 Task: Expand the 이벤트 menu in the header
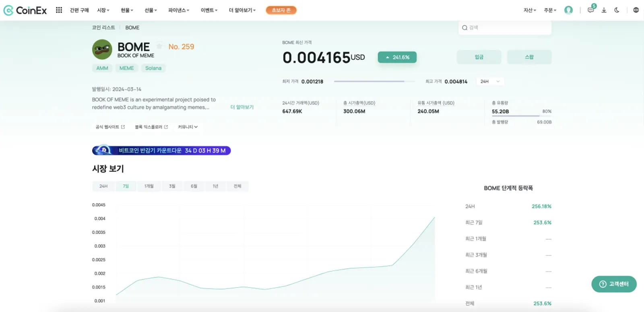click(209, 10)
